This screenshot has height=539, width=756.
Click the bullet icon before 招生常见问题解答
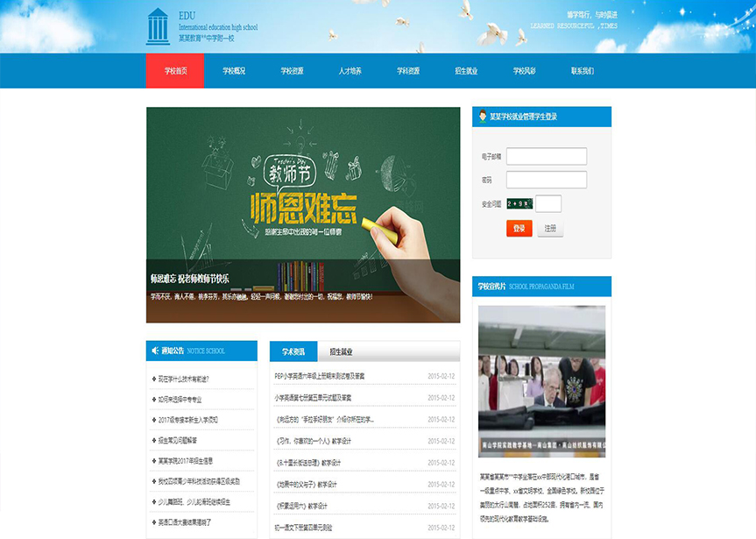point(153,440)
